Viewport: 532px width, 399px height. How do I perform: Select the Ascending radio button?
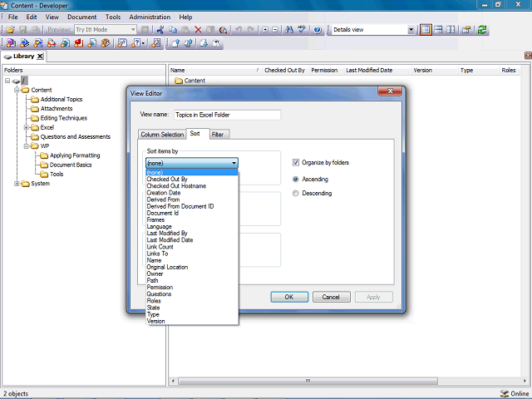coord(296,180)
